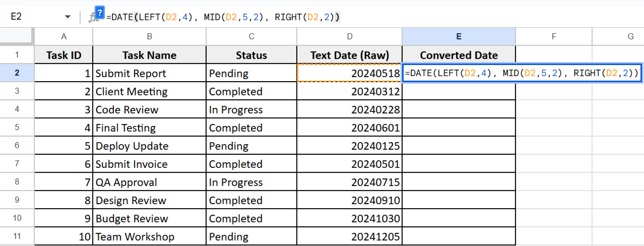Select column A header
This screenshot has width=644, height=246.
pyautogui.click(x=64, y=36)
